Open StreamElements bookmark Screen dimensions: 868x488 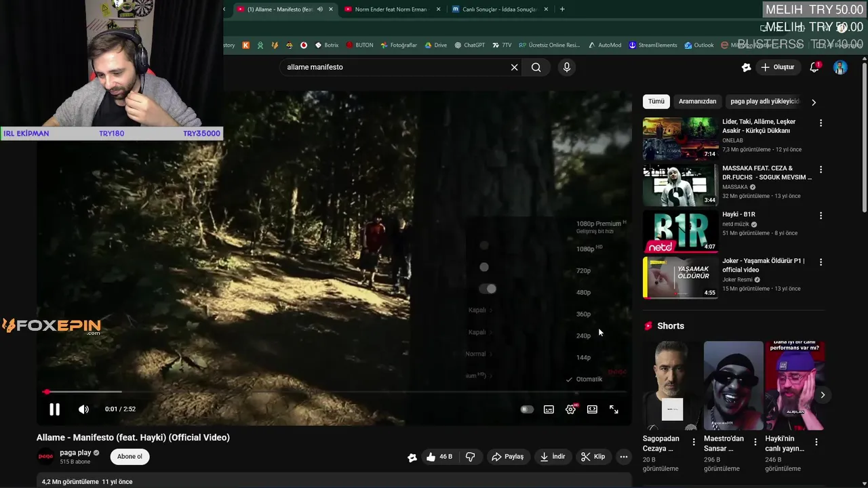pyautogui.click(x=653, y=45)
